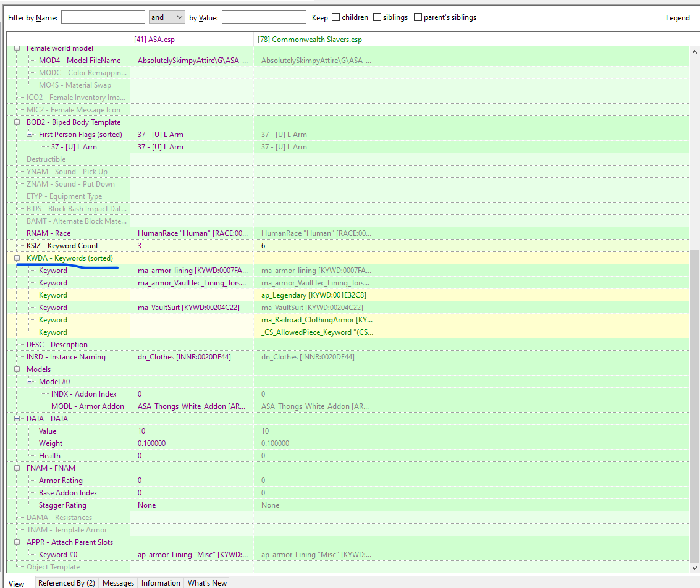Select the Weight row label
Image resolution: width=700 pixels, height=588 pixels.
[x=51, y=443]
